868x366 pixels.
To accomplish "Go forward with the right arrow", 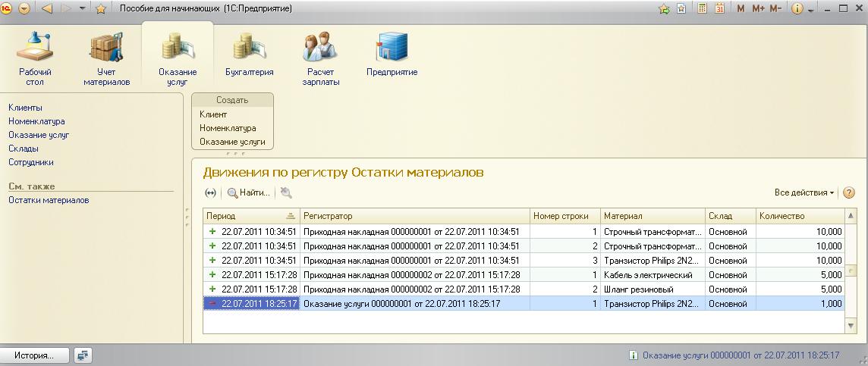I will [66, 9].
